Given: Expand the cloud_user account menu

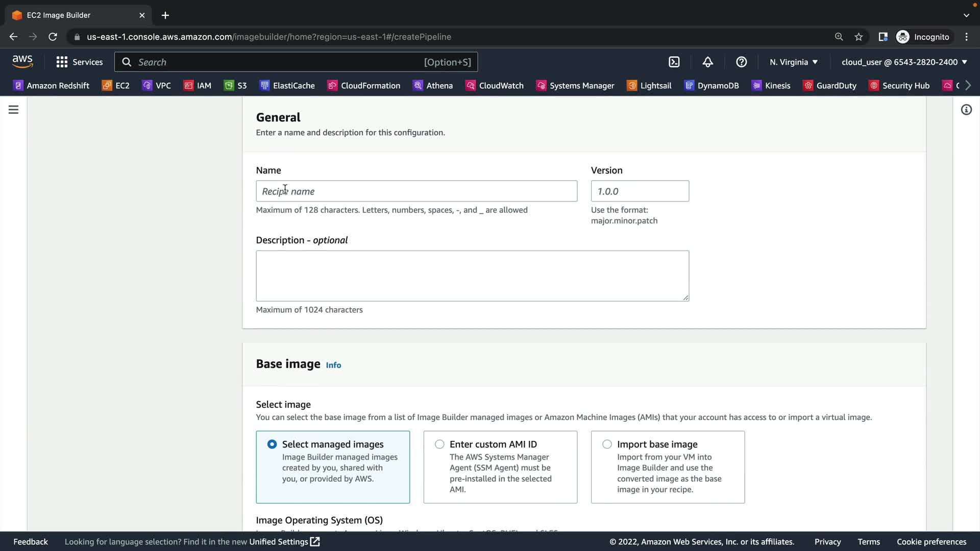Looking at the screenshot, I should point(904,62).
